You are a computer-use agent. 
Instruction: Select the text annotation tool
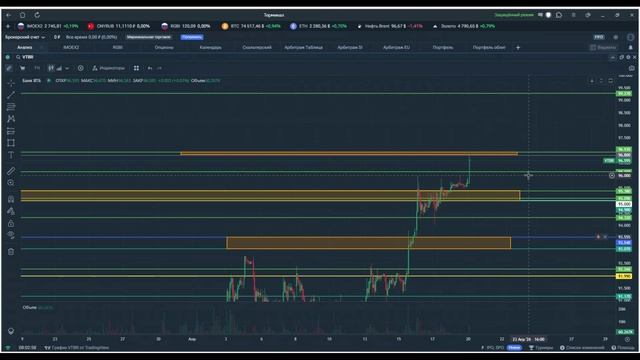[11, 155]
